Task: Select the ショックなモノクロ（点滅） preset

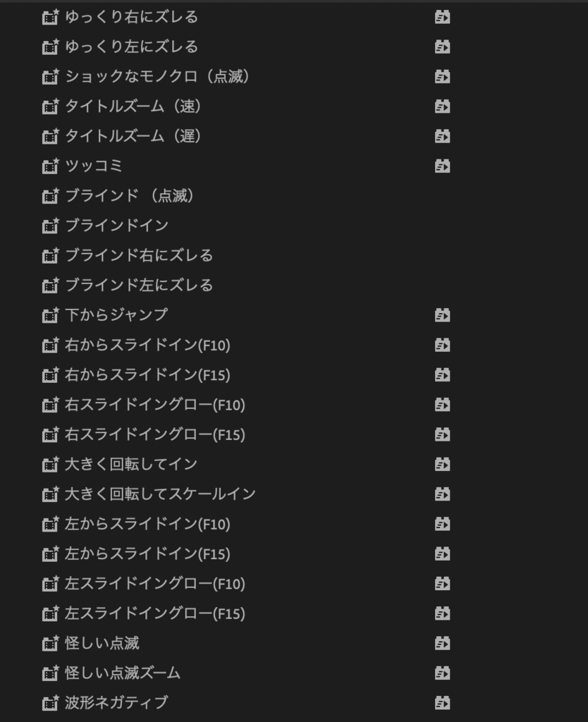Action: tap(157, 76)
